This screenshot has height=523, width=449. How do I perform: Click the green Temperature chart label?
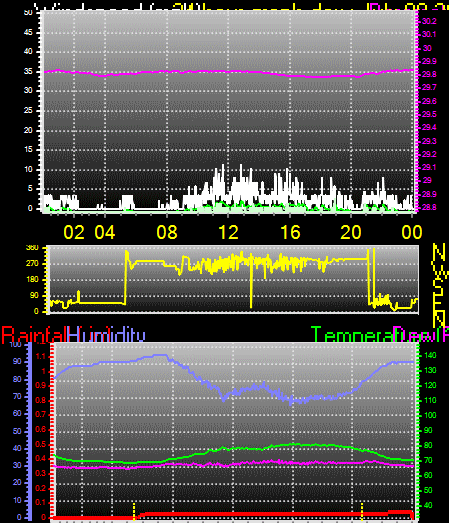coord(353,335)
